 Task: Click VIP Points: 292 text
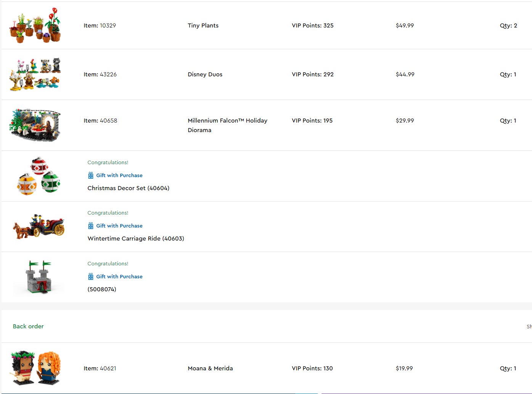pos(313,74)
